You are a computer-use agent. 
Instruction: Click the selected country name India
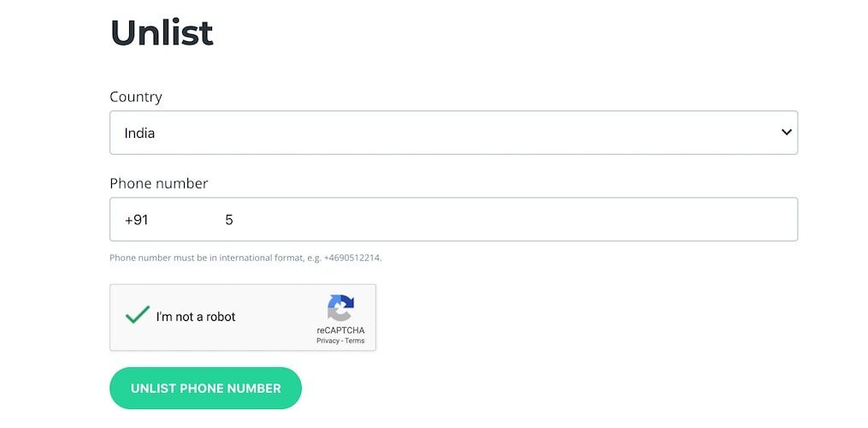[139, 134]
